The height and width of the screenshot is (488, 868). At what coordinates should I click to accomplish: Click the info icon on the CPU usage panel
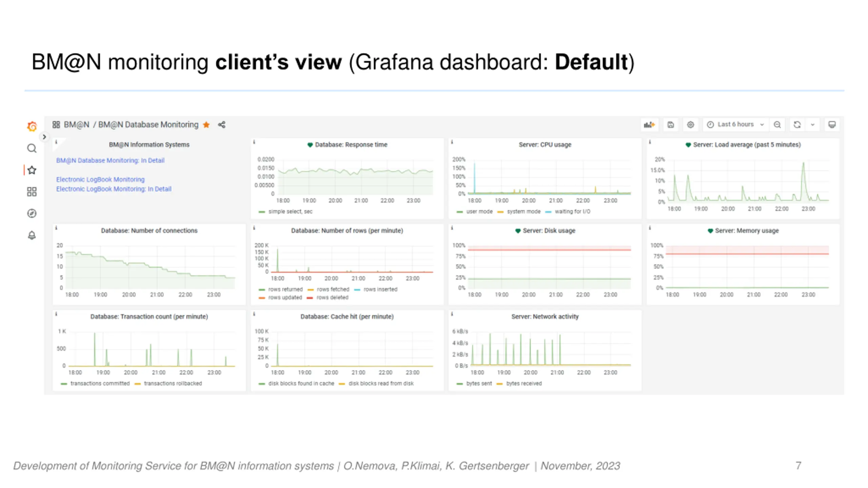coord(452,142)
